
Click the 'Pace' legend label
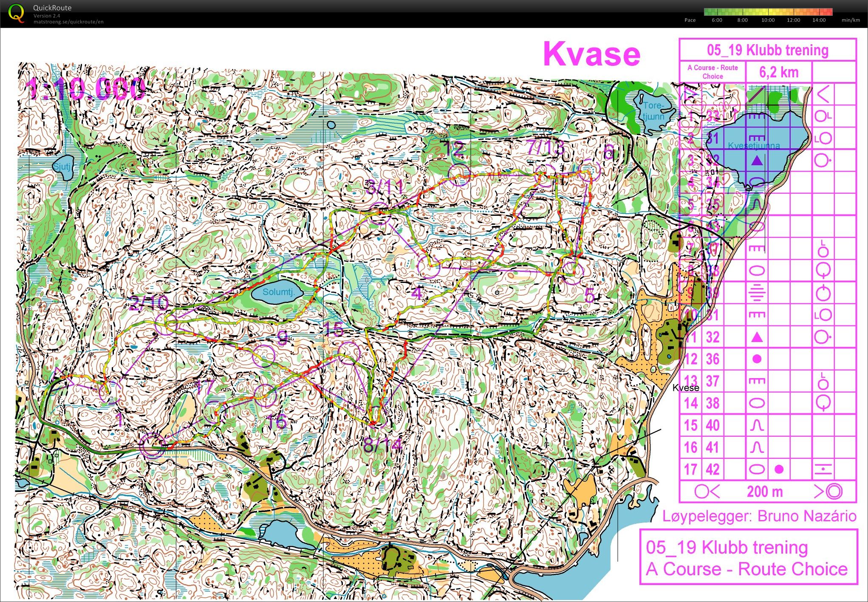coord(690,20)
